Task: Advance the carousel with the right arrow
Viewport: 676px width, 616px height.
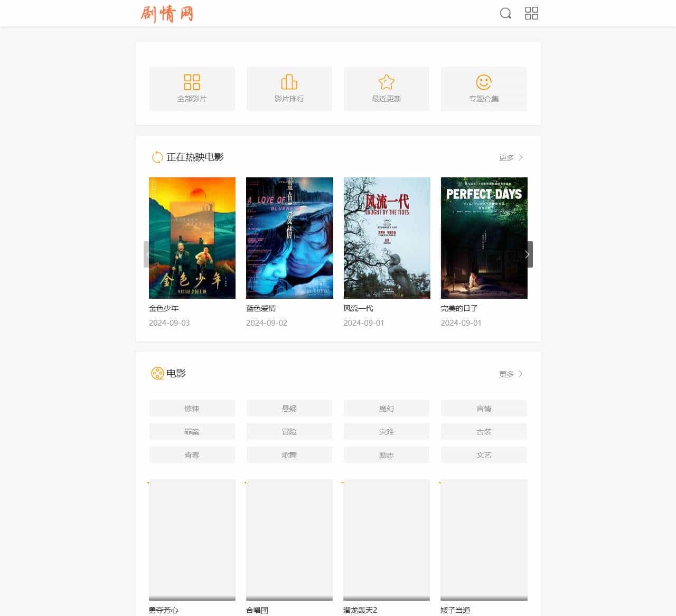Action: tap(527, 254)
